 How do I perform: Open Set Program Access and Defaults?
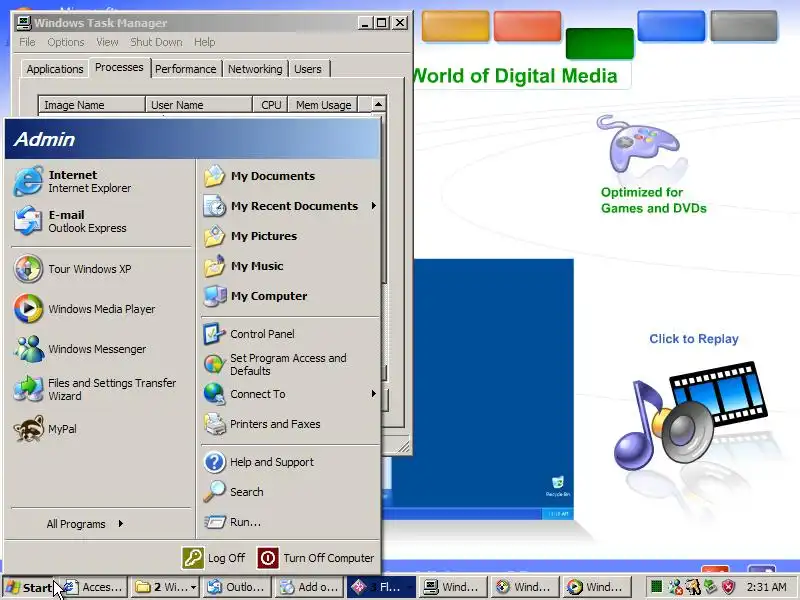click(x=290, y=364)
